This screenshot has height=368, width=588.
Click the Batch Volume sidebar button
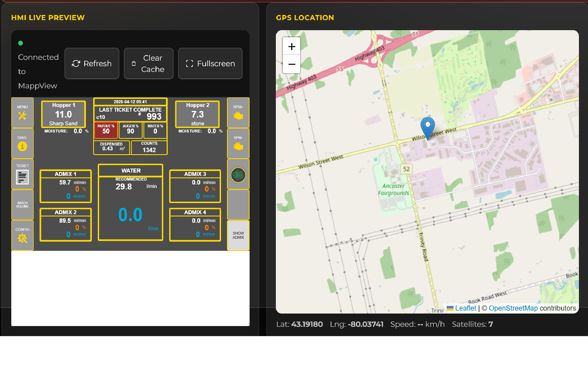pos(22,204)
